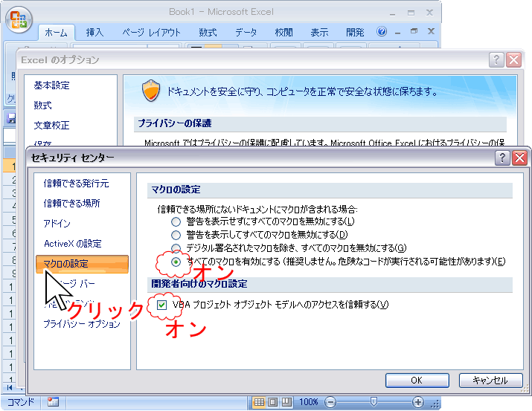Switch to Page Layout view in status bar

273,402
